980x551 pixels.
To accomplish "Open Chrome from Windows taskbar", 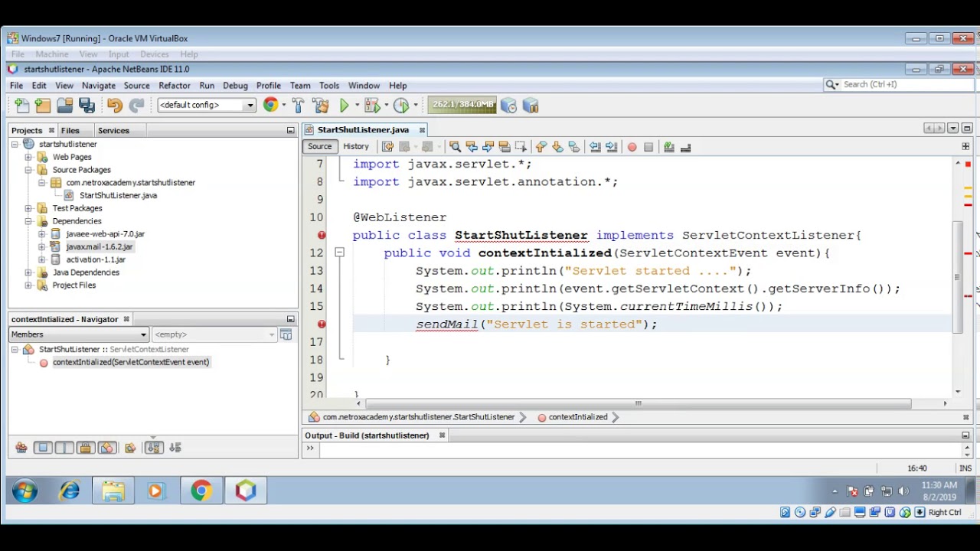I will coord(201,491).
